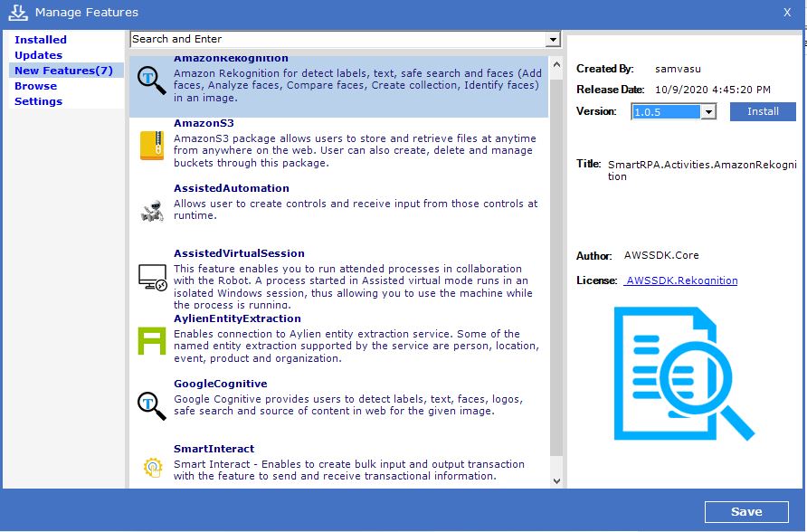Click inside the Search and Enter field
The height and width of the screenshot is (532, 807).
click(x=335, y=40)
